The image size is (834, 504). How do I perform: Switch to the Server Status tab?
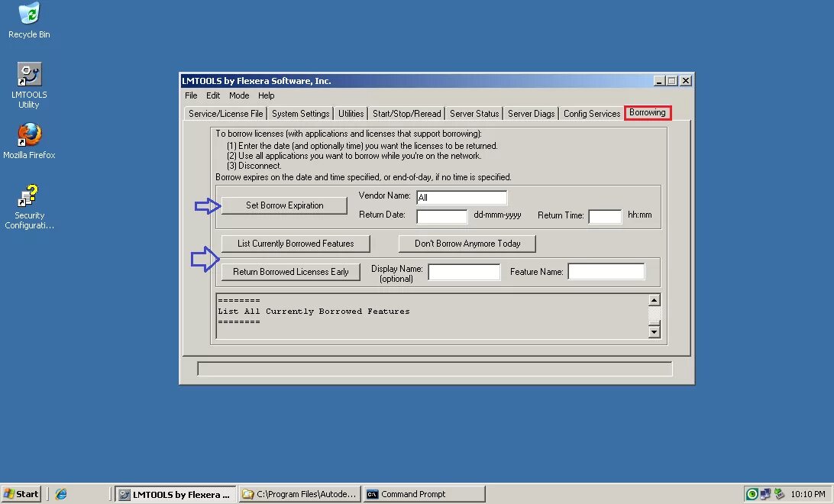[474, 114]
